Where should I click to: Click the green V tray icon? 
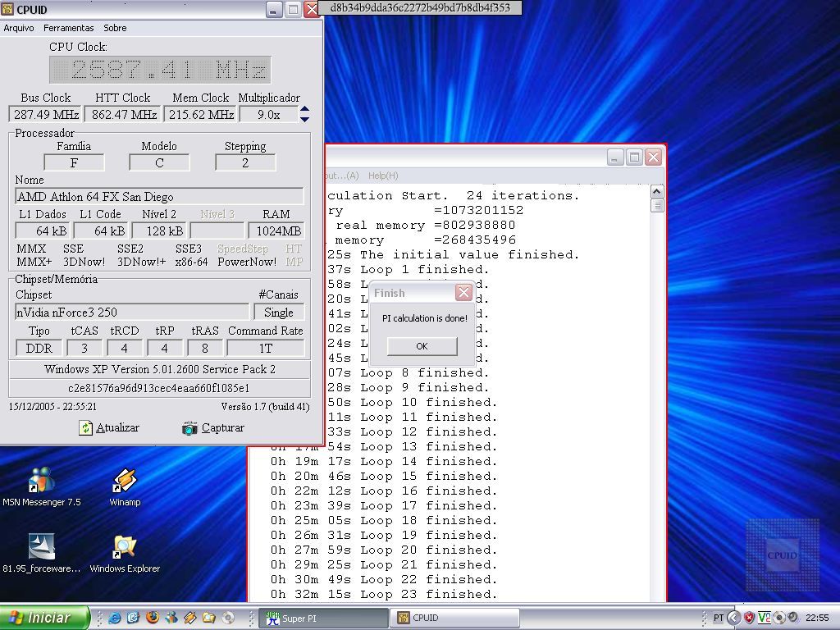[764, 618]
